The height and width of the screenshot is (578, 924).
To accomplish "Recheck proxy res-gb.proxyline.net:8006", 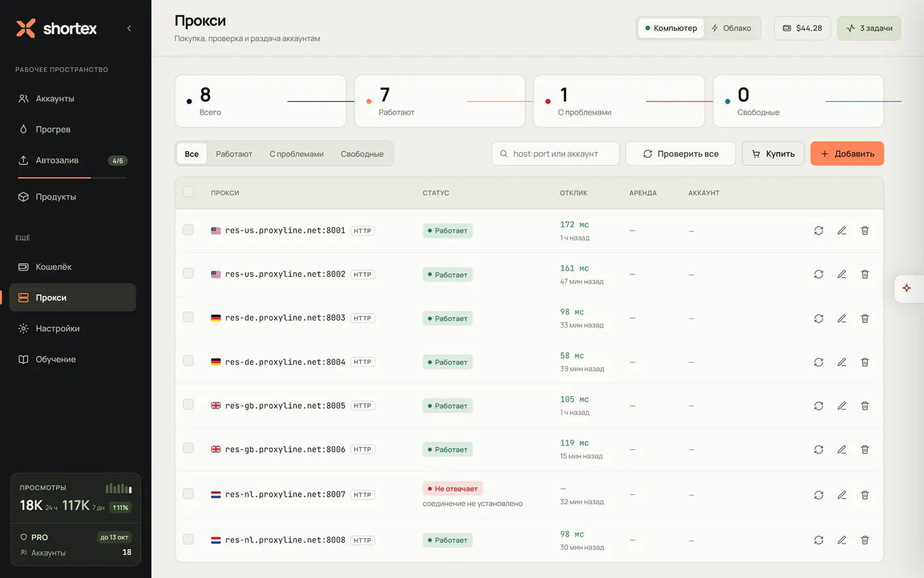I will (x=818, y=449).
